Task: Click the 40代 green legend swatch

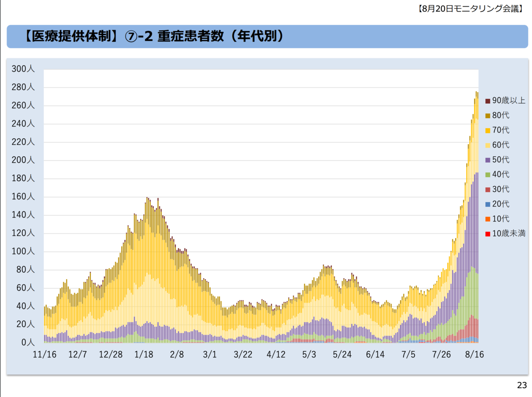Action: (488, 175)
